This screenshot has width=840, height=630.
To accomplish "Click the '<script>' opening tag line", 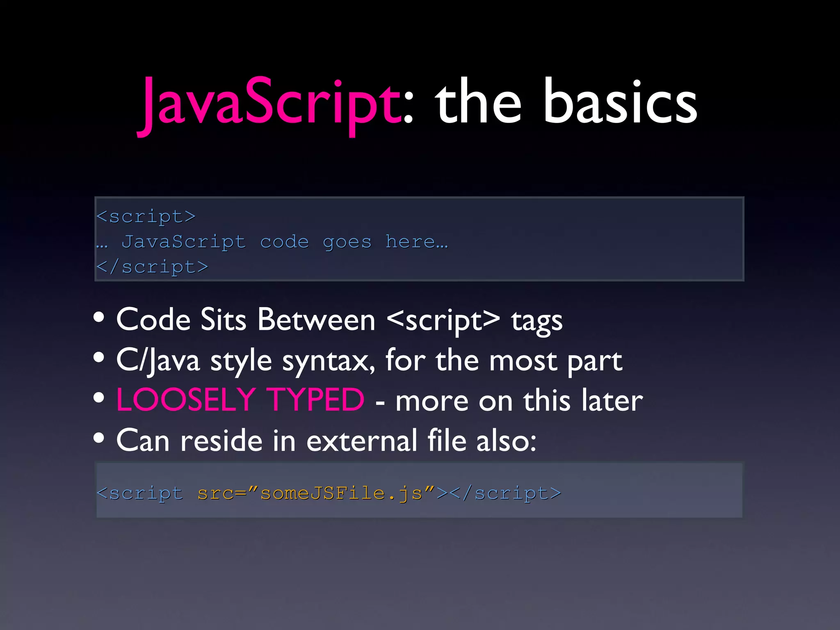I will click(146, 216).
